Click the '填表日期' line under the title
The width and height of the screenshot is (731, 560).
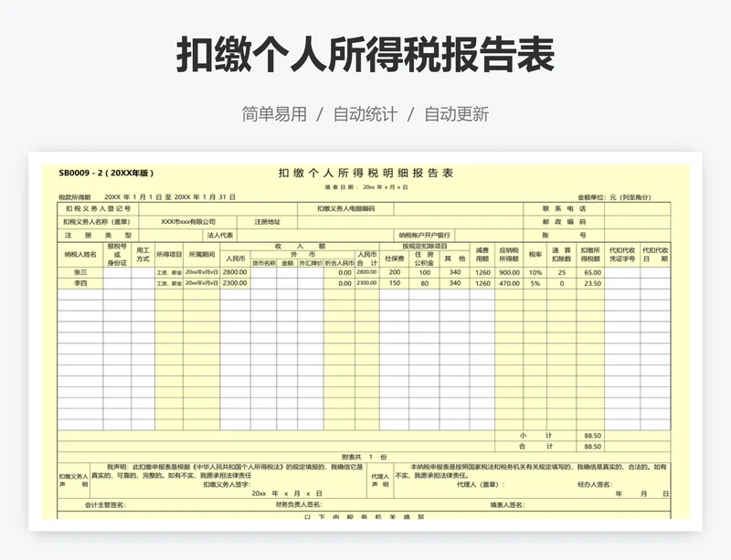click(x=366, y=187)
